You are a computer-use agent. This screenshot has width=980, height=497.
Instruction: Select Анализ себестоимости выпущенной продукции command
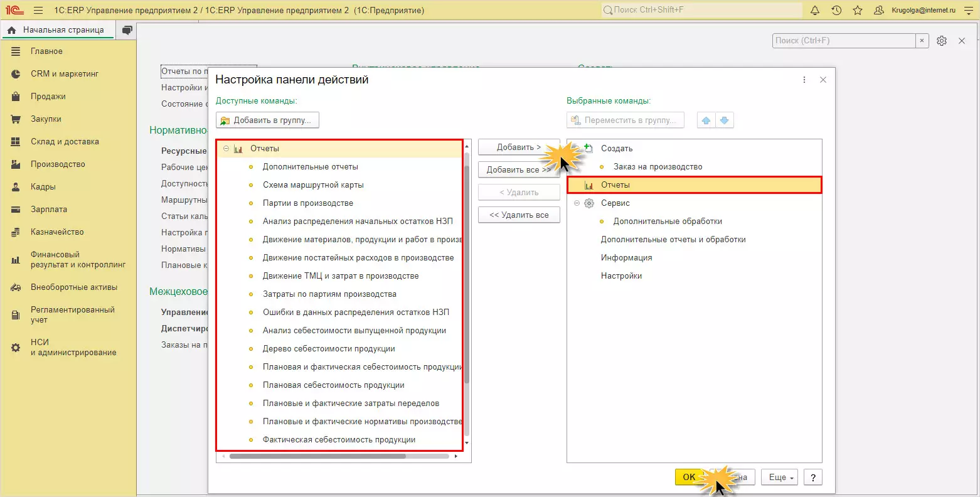pyautogui.click(x=354, y=331)
